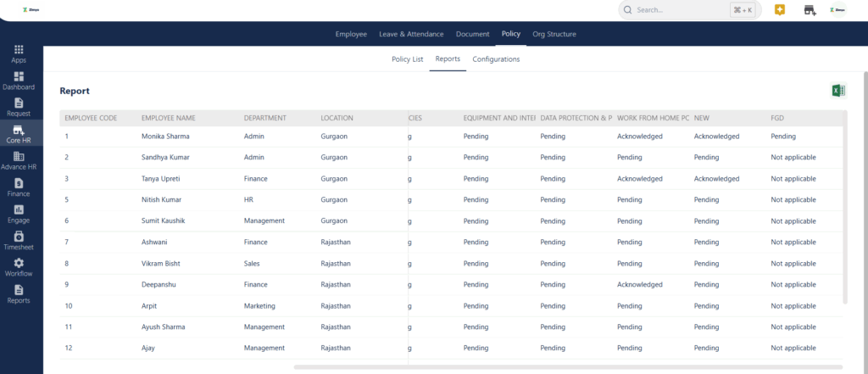The height and width of the screenshot is (374, 868).
Task: Open the Zimyo profile avatar
Action: [x=839, y=10]
